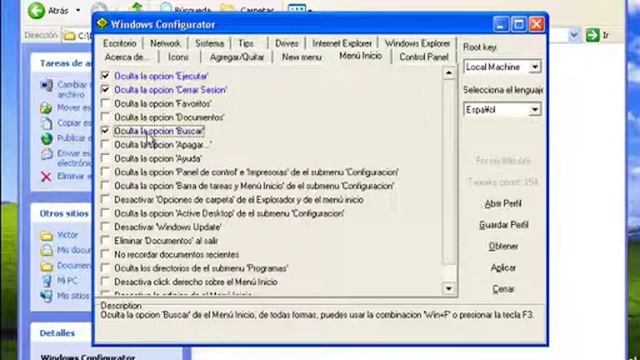Click the Cambiar nombre task icon
The image size is (640, 360).
pos(47,85)
